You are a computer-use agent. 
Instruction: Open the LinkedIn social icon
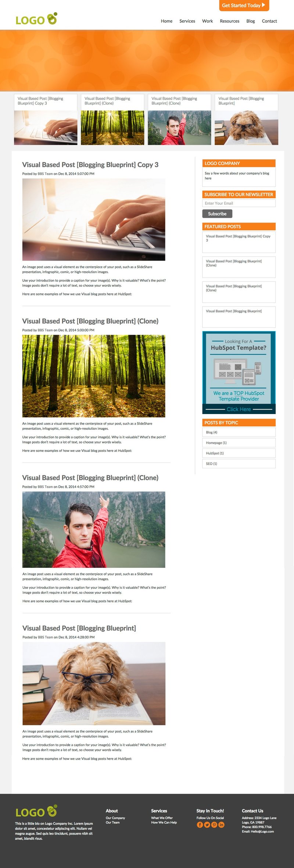tap(221, 825)
